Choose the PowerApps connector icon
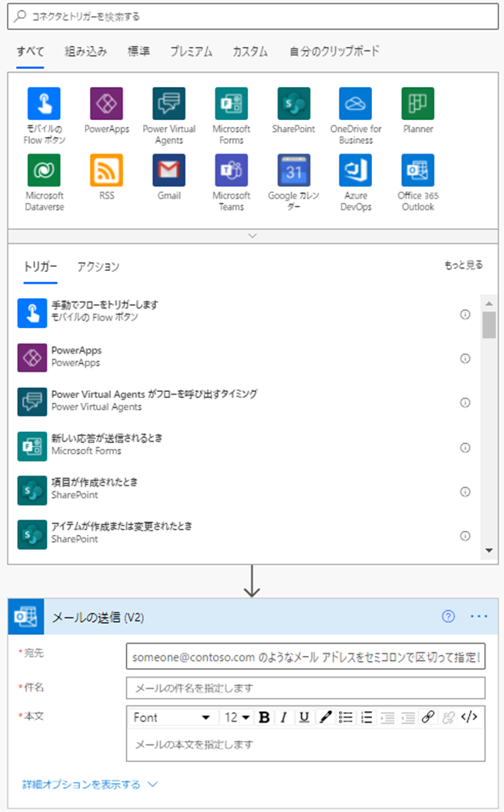Screen dimensions: 504x812 106,104
